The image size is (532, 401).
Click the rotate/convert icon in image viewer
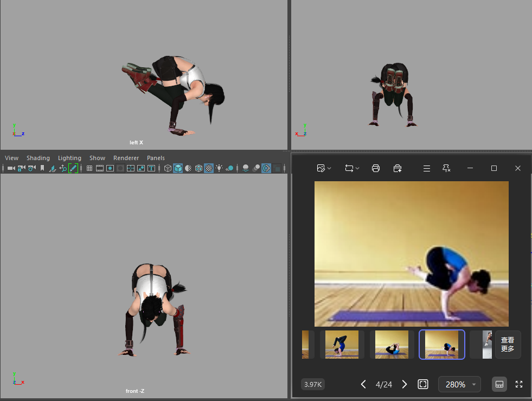point(349,168)
